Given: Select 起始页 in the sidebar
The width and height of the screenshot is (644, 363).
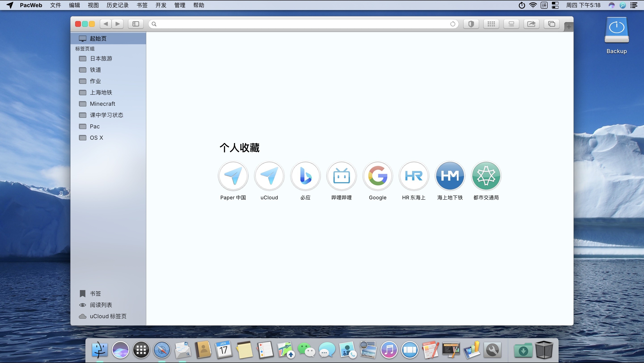Looking at the screenshot, I should pyautogui.click(x=108, y=38).
